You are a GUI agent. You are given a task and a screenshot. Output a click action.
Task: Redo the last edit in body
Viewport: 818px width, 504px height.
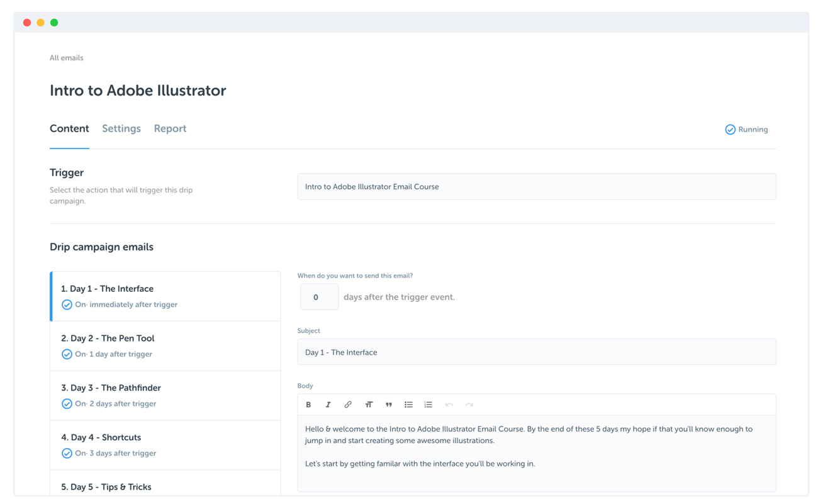(x=469, y=405)
